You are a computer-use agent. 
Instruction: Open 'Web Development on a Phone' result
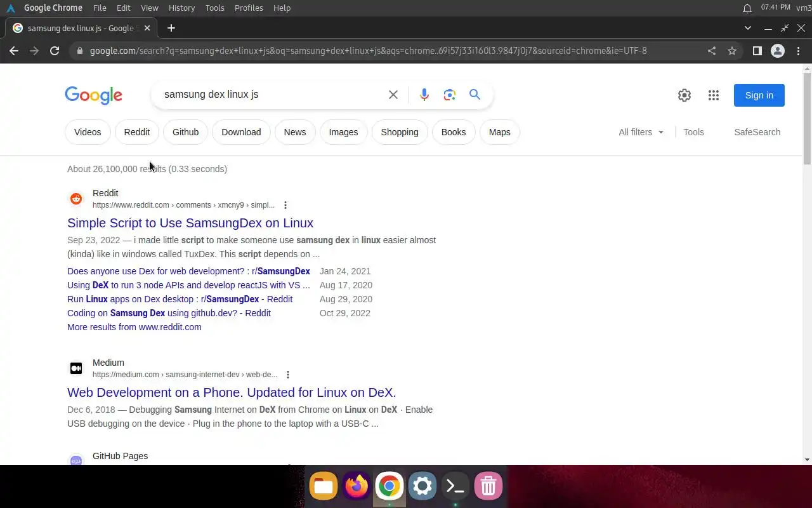point(232,392)
